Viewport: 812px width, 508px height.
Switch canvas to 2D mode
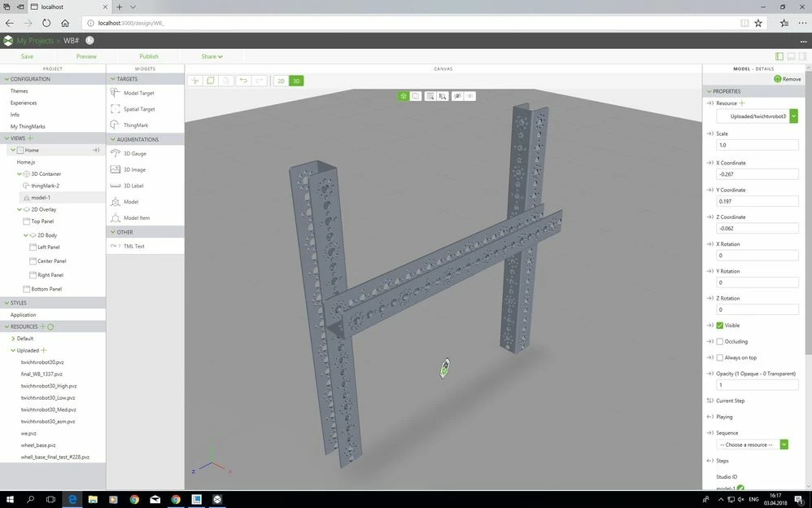(282, 81)
